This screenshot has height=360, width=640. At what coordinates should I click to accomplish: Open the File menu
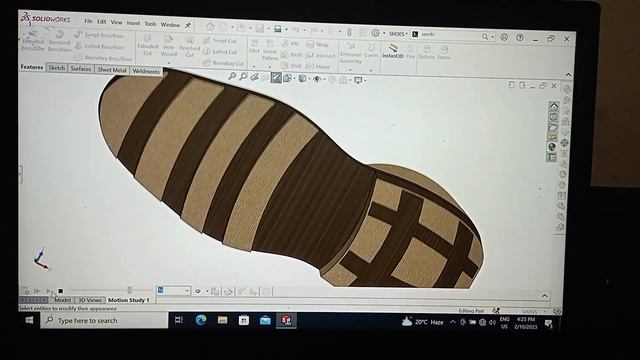click(x=88, y=21)
